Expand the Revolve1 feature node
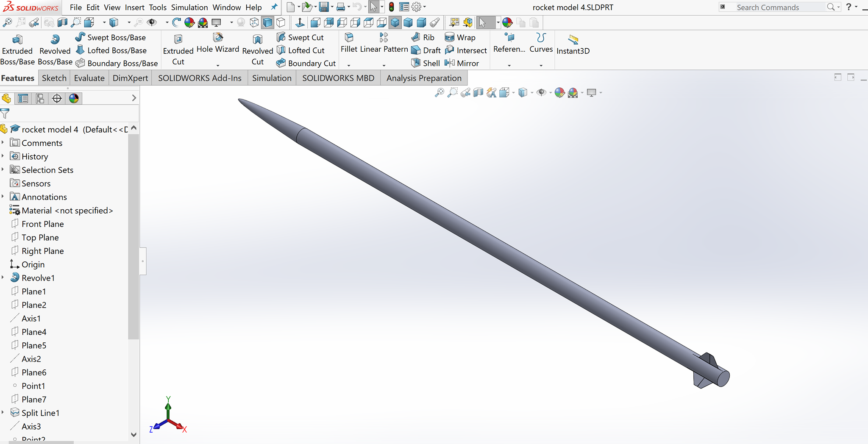This screenshot has height=444, width=868. coord(3,277)
